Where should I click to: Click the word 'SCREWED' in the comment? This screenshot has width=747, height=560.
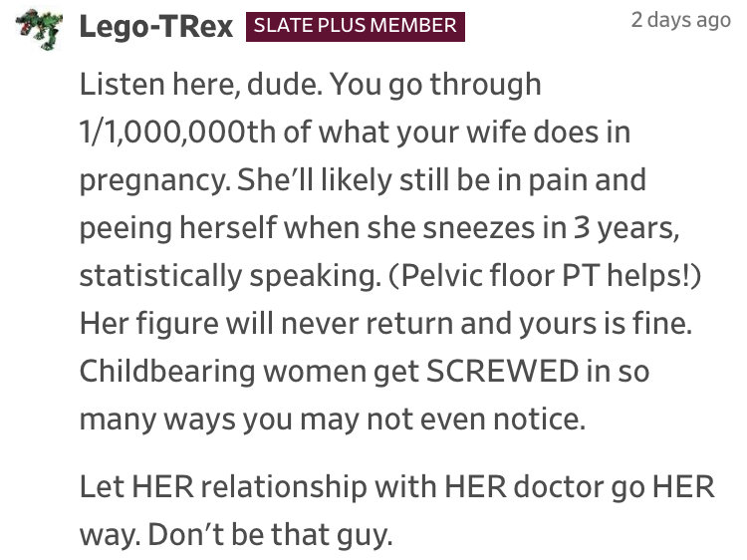click(502, 371)
